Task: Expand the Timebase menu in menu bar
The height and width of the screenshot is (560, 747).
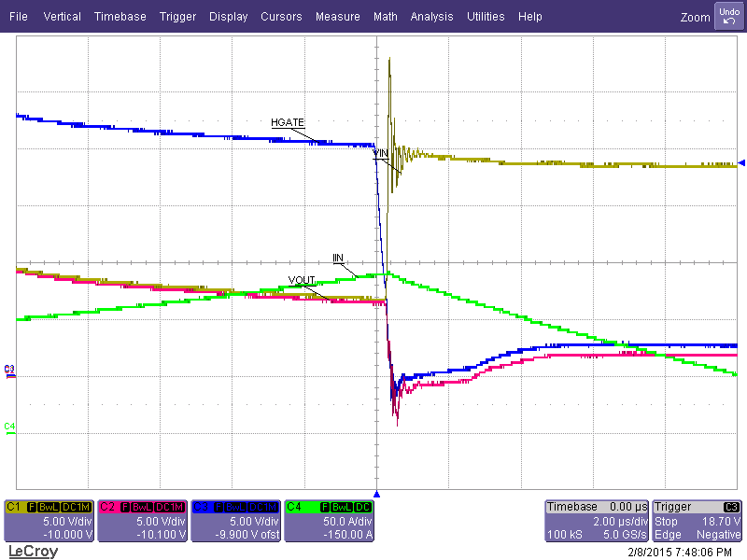Action: coord(120,17)
